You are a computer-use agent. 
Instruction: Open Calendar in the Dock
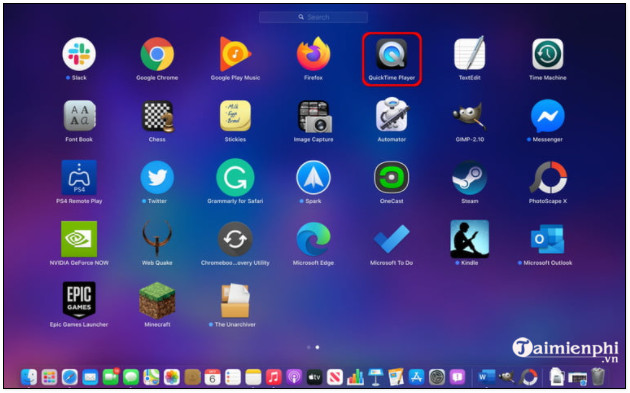click(213, 377)
